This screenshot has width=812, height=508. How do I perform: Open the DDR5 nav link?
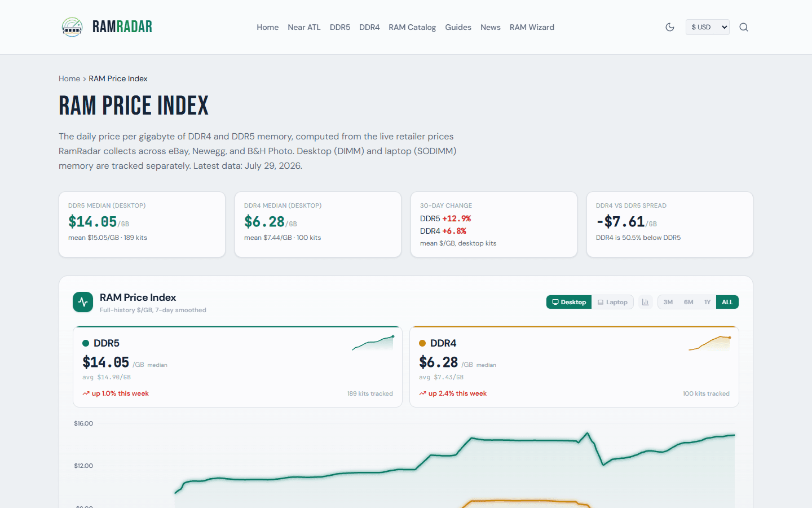point(340,27)
